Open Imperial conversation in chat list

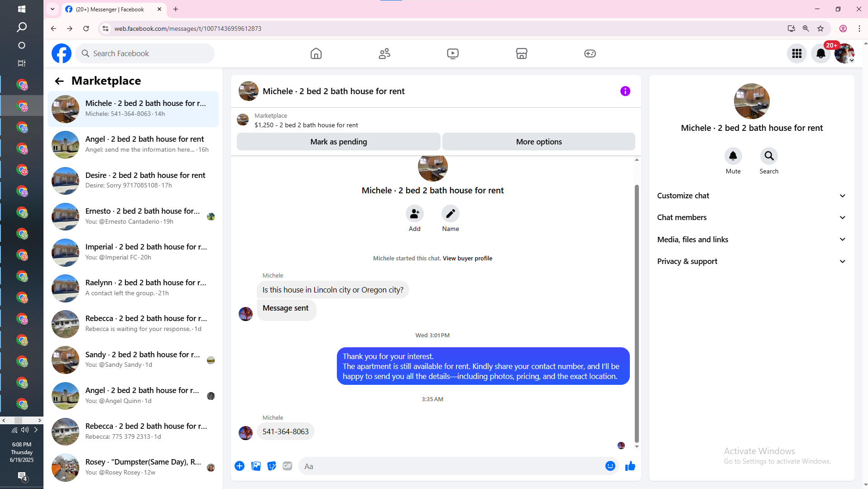pos(133,252)
